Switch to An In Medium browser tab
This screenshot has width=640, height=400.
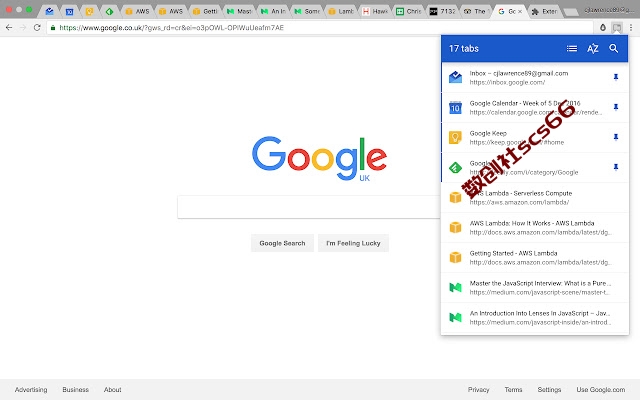coord(272,11)
